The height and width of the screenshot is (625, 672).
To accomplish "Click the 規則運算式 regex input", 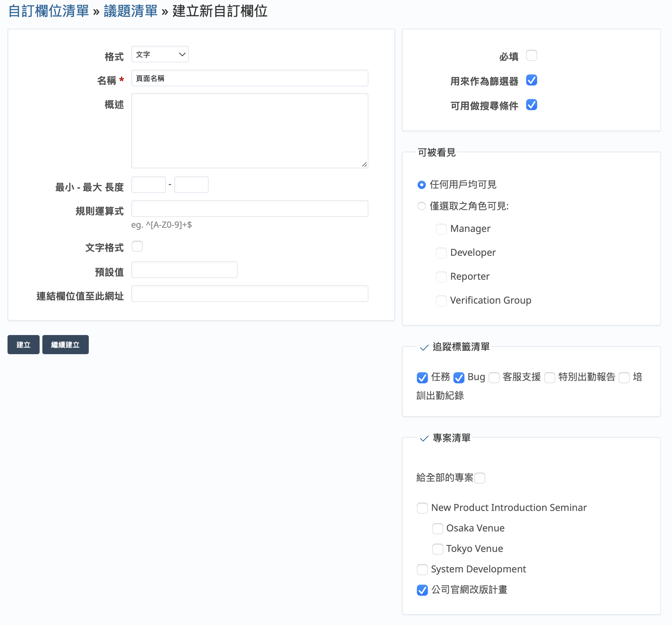I will [250, 208].
